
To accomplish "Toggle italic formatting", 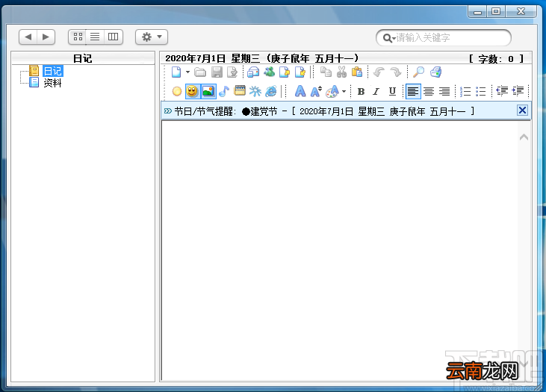I will coord(376,92).
